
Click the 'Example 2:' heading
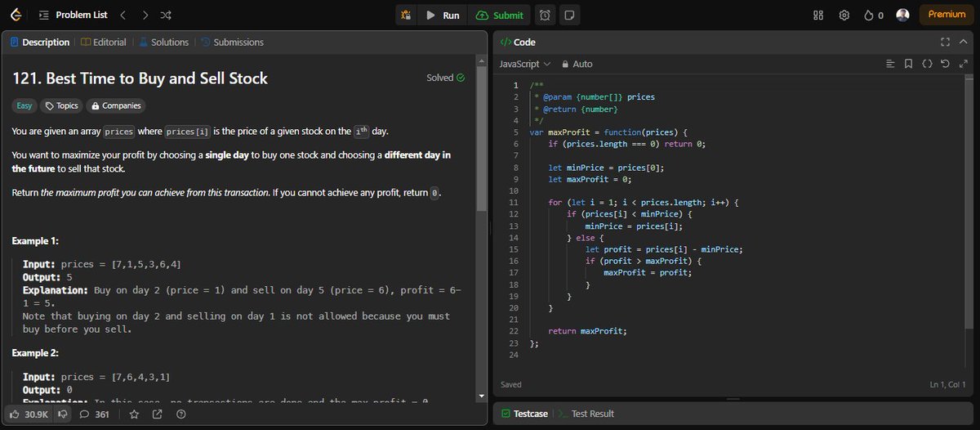tap(35, 352)
